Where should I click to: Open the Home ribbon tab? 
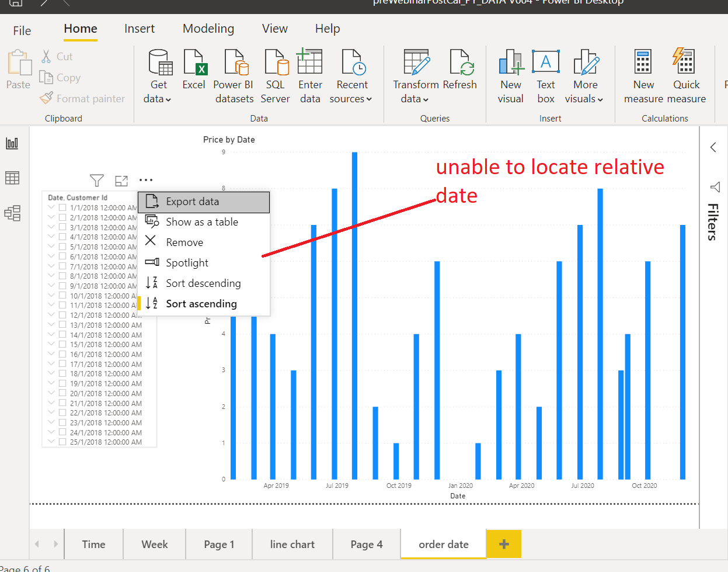click(81, 29)
